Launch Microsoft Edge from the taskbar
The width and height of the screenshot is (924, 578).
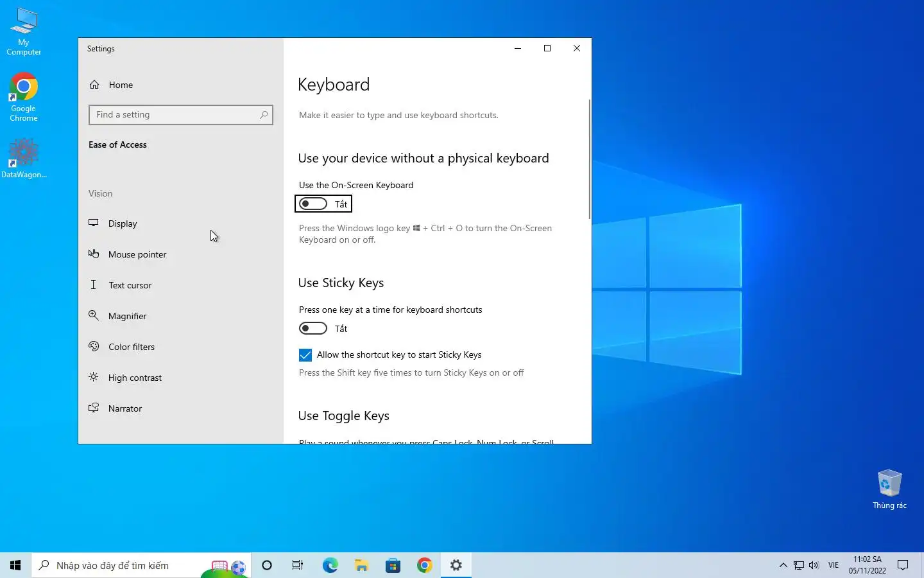[330, 565]
